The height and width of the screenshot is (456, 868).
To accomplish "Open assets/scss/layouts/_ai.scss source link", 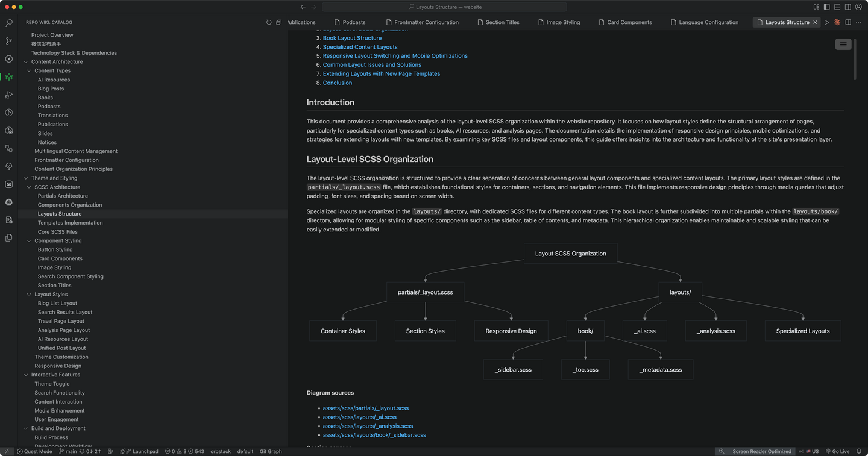I will (x=359, y=417).
